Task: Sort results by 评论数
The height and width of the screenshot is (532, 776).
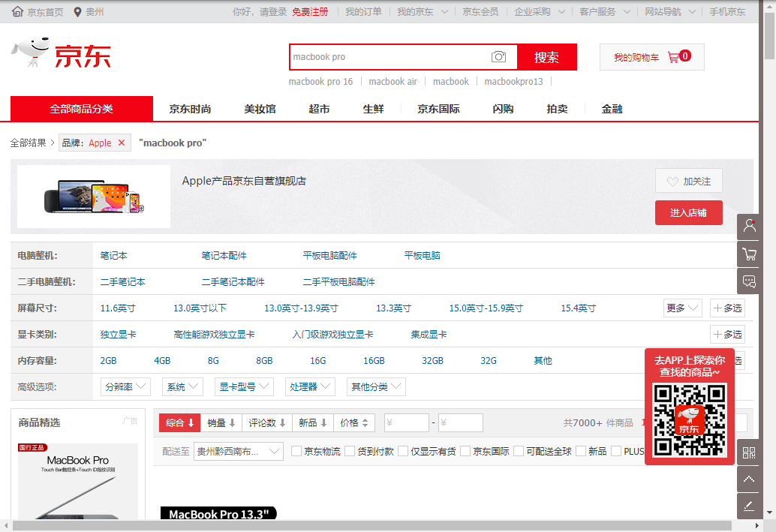Action: coord(267,423)
